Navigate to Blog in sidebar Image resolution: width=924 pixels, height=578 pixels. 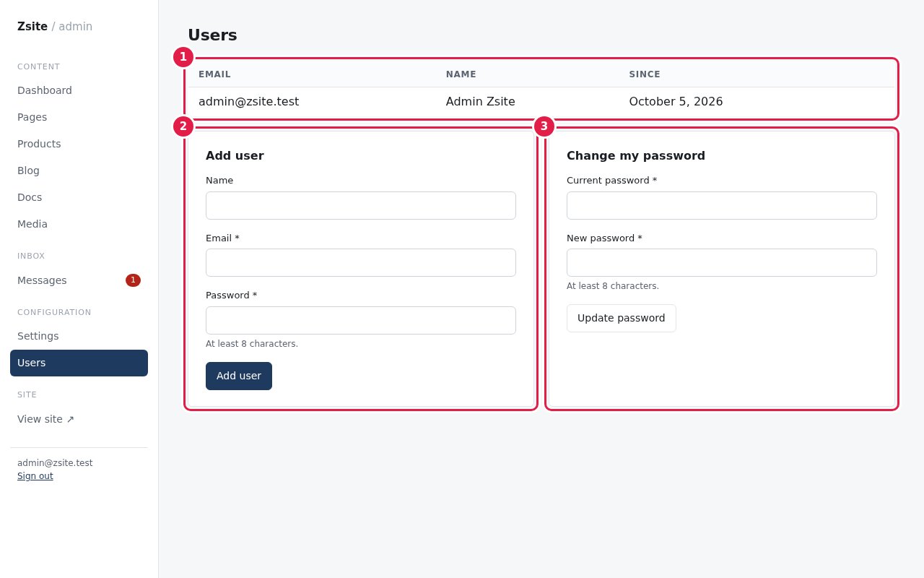tap(79, 171)
